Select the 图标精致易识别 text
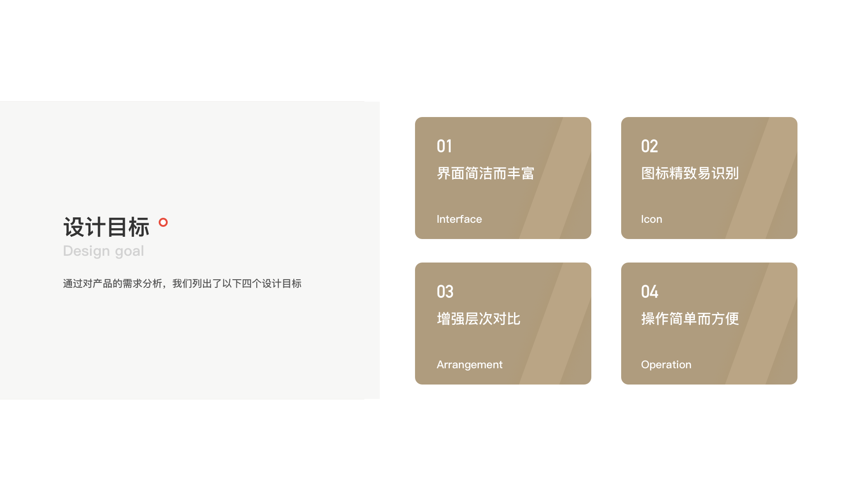The image size is (868, 488). [x=690, y=174]
